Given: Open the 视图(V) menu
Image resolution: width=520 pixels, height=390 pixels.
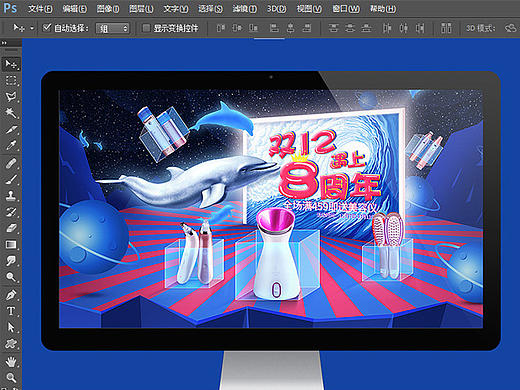Looking at the screenshot, I should [309, 9].
